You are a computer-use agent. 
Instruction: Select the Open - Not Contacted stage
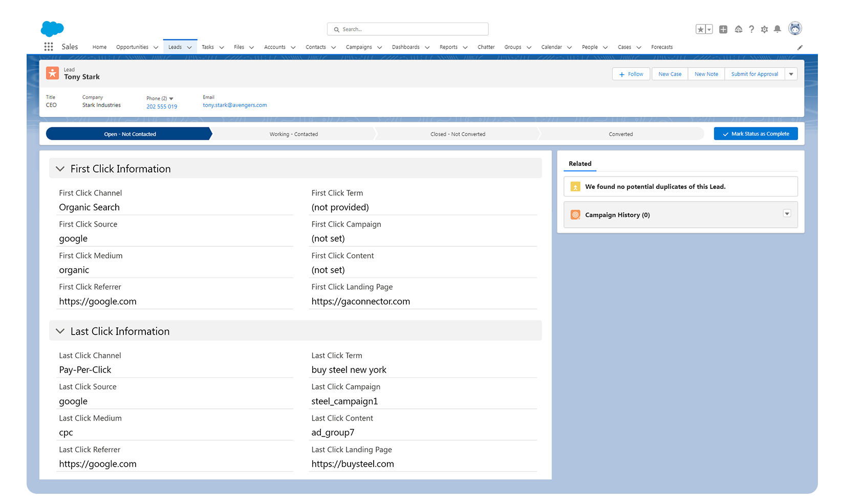[x=129, y=134]
